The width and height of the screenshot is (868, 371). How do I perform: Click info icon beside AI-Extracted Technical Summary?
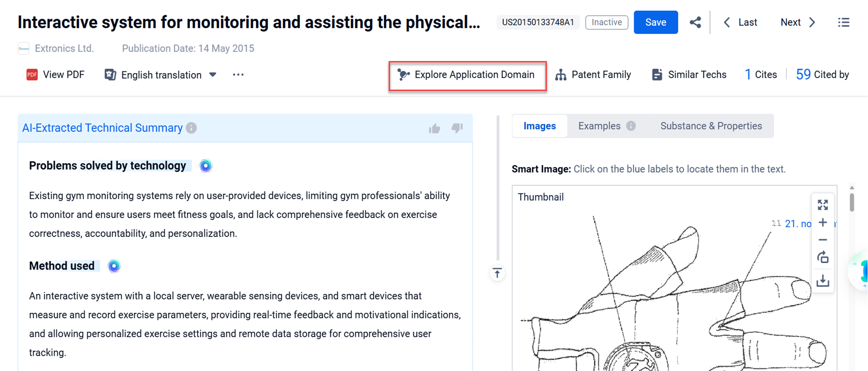click(x=191, y=128)
